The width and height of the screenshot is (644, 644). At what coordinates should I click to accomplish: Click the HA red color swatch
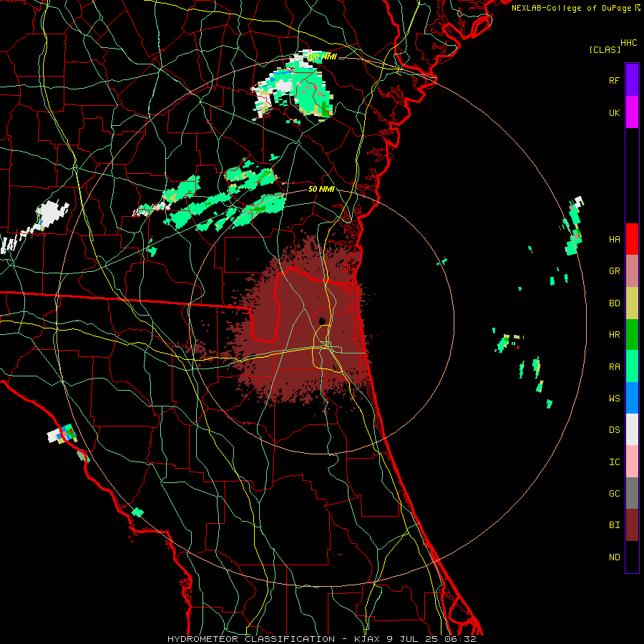coord(632,239)
